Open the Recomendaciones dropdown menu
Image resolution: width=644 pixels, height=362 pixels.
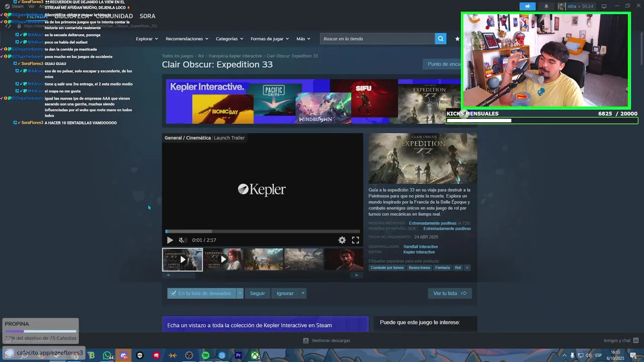coord(187,39)
